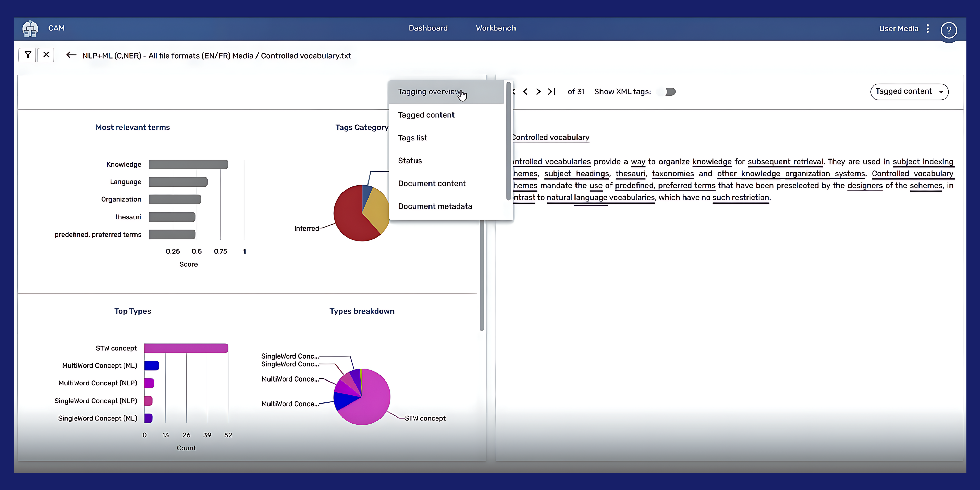Screen dimensions: 980x490
Task: Click the 'Inferred' pie chart label
Action: point(306,228)
